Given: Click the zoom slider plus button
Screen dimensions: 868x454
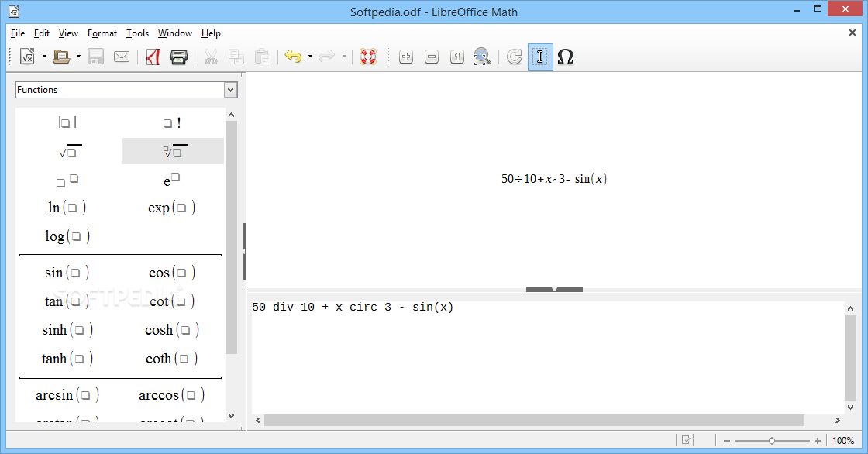Looking at the screenshot, I should 818,441.
